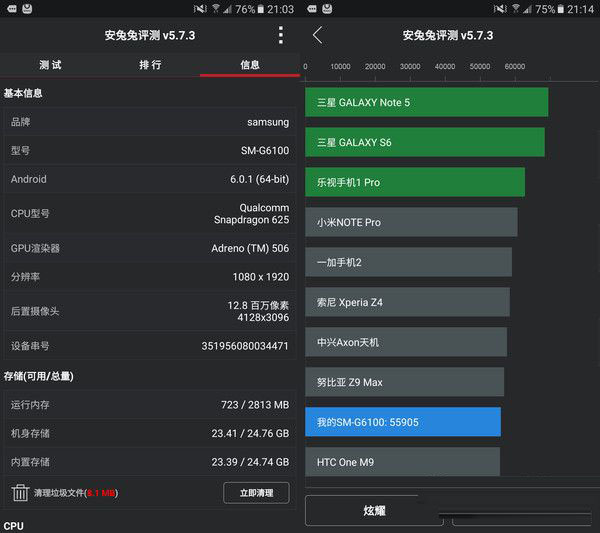Tap the 分辨率 1080 x 1920 row
Image resolution: width=600 pixels, height=533 pixels.
pyautogui.click(x=150, y=277)
